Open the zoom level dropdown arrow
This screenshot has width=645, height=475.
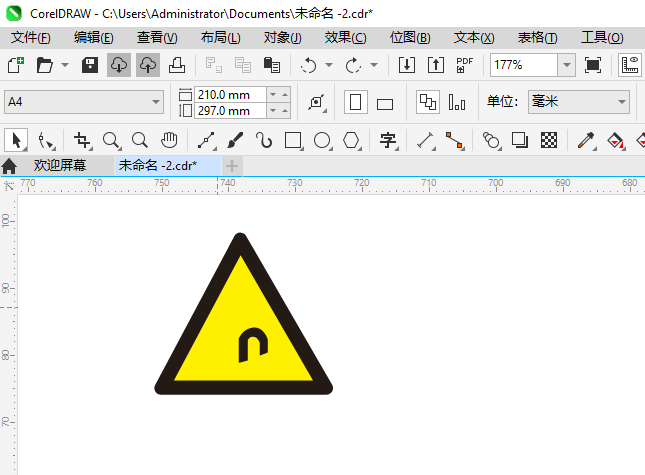(x=567, y=65)
